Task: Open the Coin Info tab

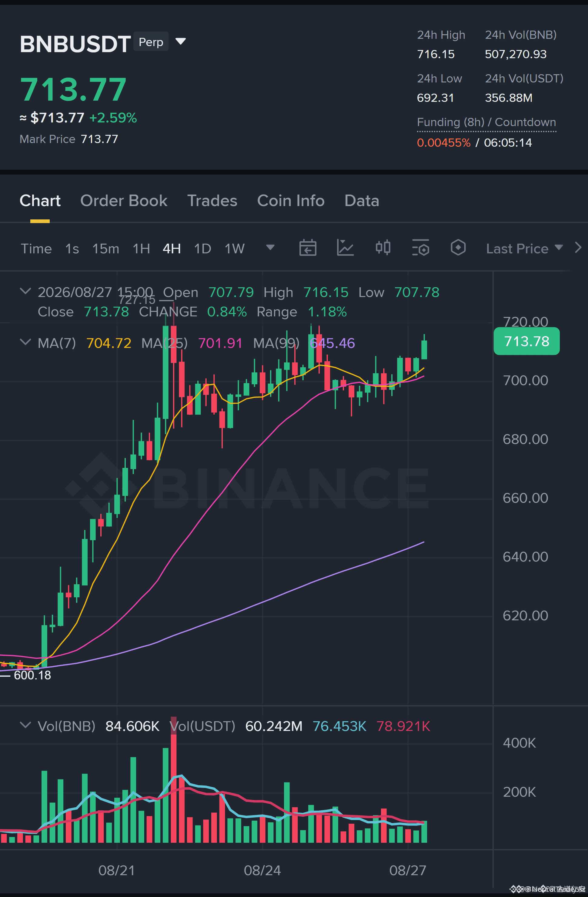Action: [291, 201]
